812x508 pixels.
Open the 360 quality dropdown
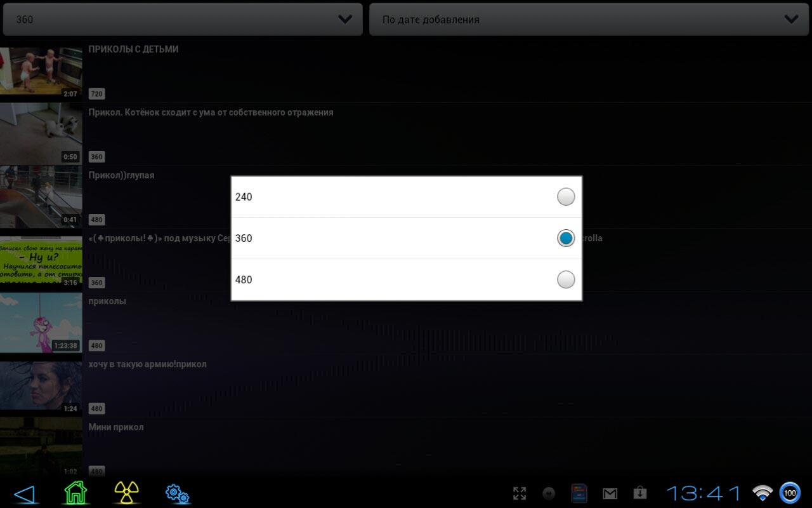(183, 20)
